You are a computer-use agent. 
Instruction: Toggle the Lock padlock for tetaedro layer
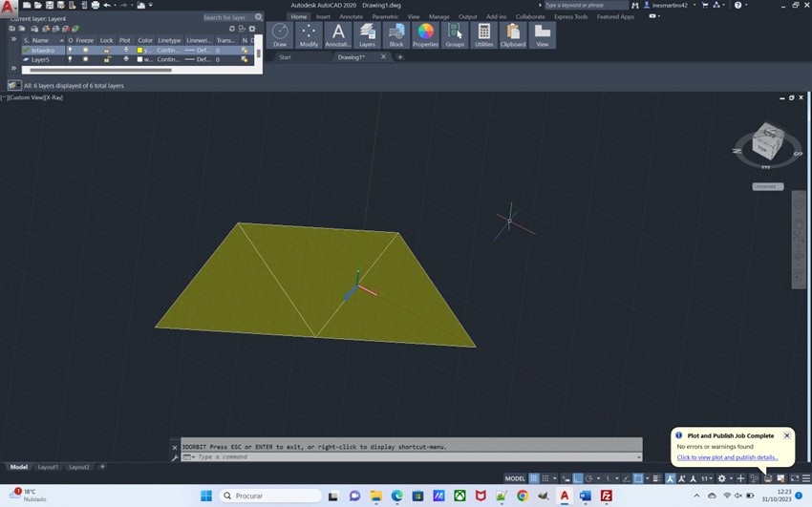click(x=107, y=51)
